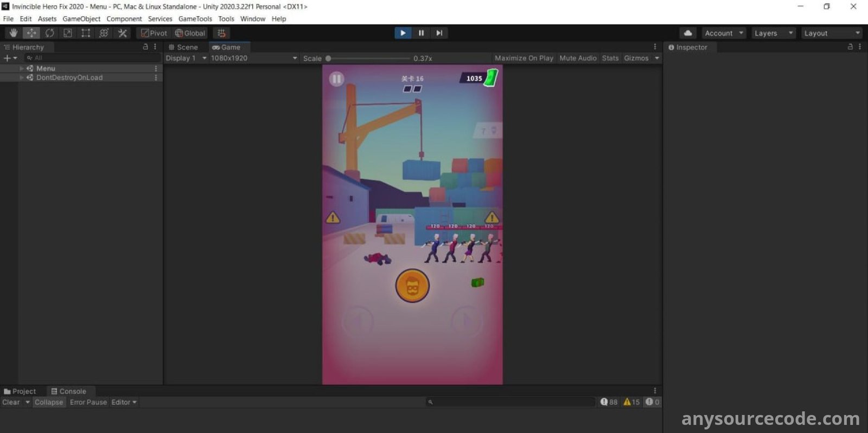Select the Move tool

coord(31,33)
